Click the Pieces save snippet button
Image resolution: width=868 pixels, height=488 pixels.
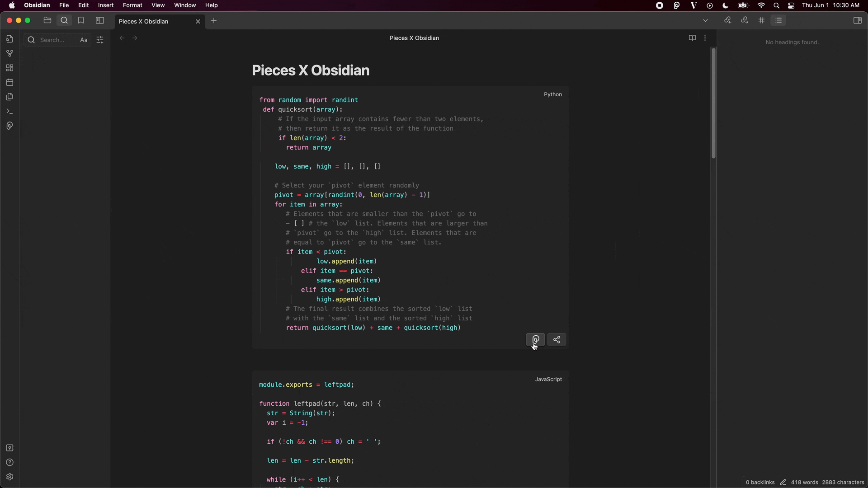click(535, 340)
